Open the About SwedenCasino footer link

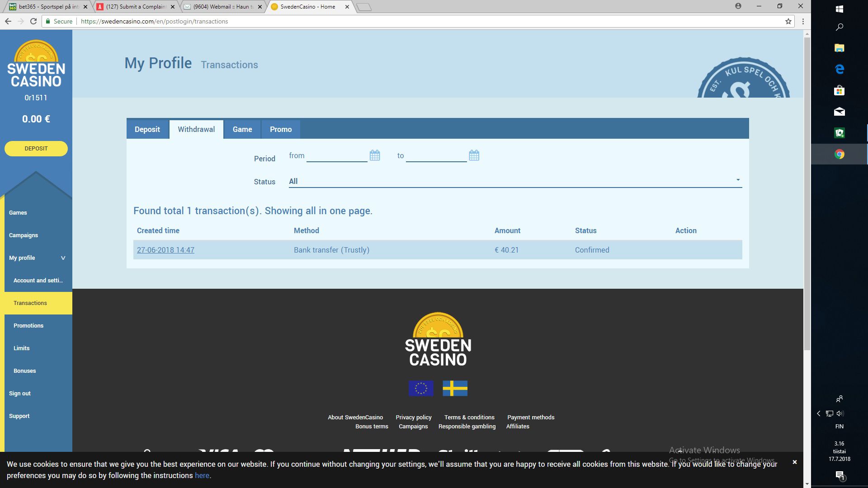point(355,417)
